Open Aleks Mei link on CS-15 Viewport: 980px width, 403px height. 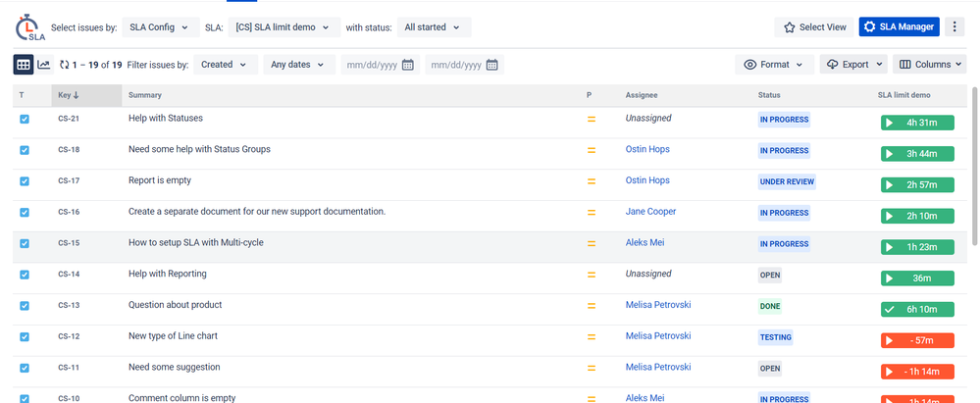point(645,242)
